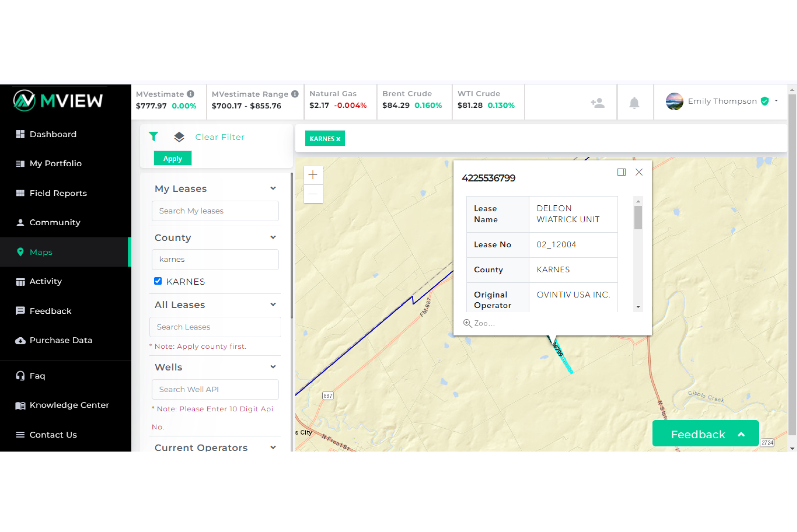This screenshot has width=797, height=532.
Task: Uncheck the KARNES county checkbox
Action: click(157, 281)
